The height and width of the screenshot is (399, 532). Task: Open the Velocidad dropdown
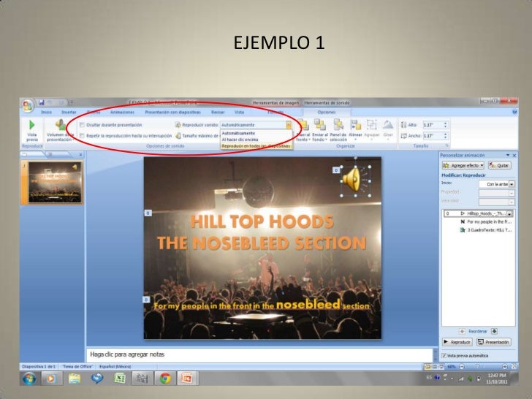[512, 202]
